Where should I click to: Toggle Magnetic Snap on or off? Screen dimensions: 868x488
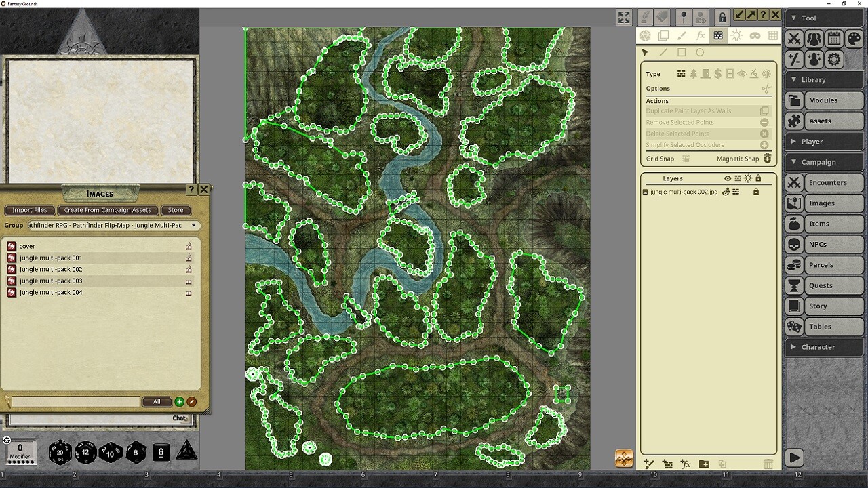[x=767, y=159]
